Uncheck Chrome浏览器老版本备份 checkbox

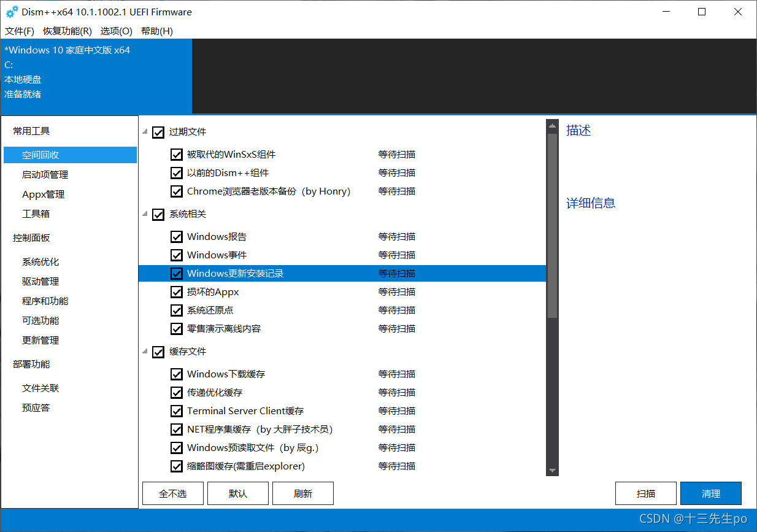tap(177, 191)
